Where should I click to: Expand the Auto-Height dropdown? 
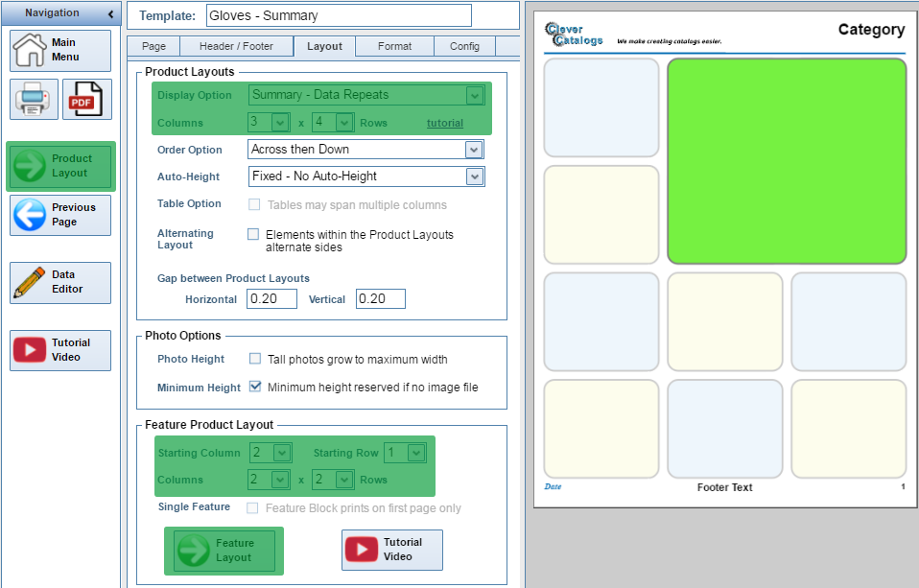[473, 176]
